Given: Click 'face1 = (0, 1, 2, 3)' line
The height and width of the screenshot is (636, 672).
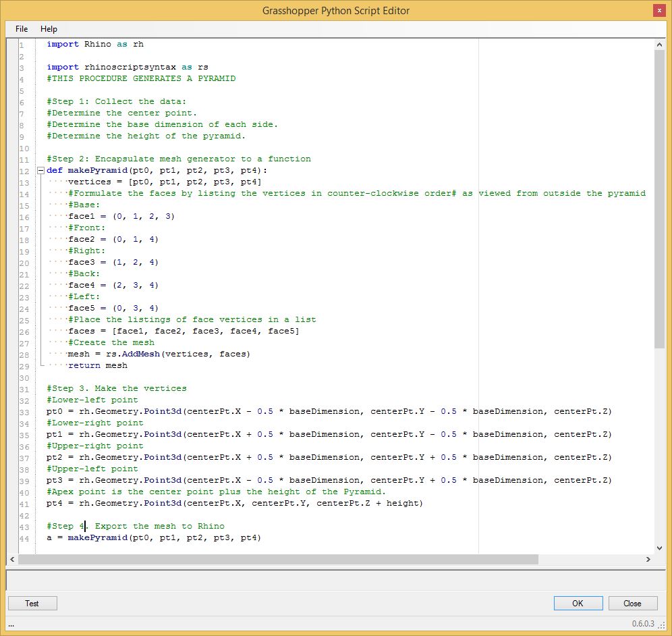Looking at the screenshot, I should (121, 216).
